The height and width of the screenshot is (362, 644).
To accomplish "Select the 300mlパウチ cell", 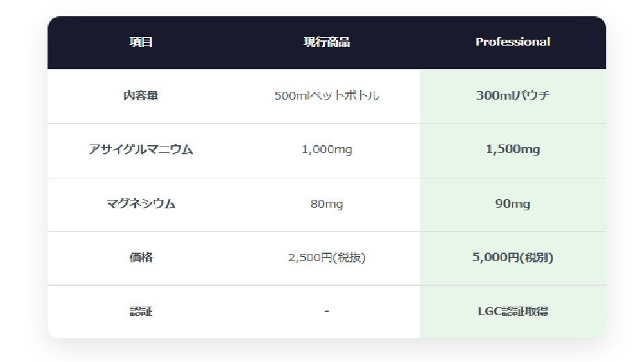I will coord(512,96).
